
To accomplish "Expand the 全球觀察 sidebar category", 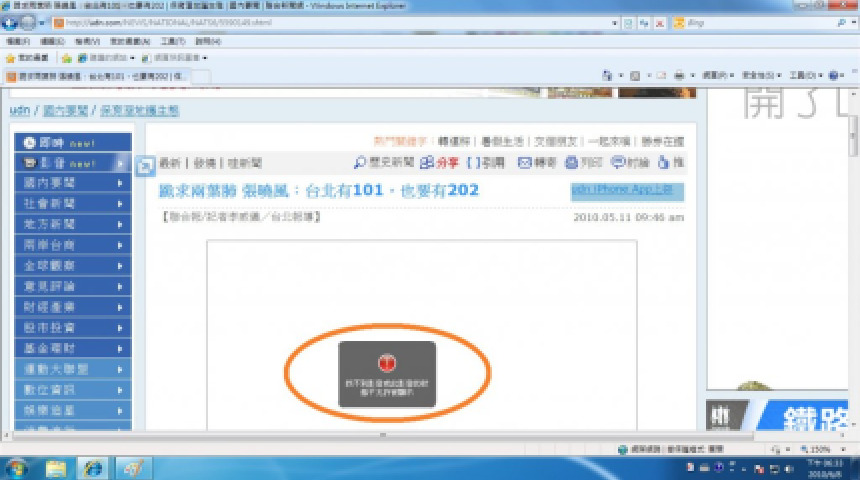I will tap(120, 265).
